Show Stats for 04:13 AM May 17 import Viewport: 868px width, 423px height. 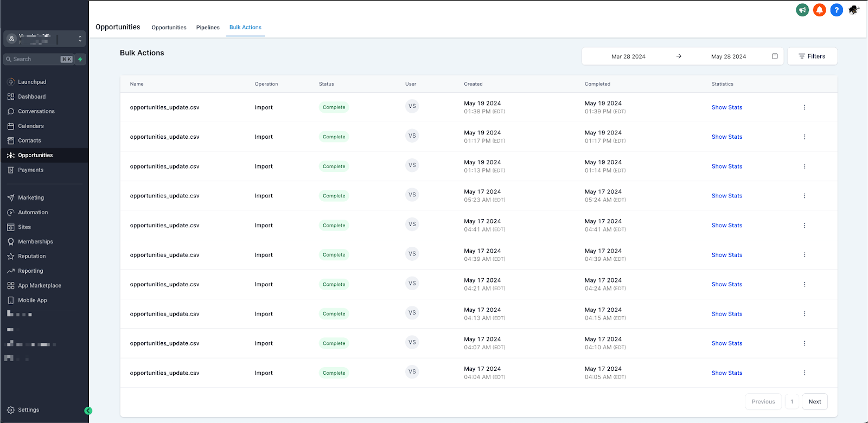pyautogui.click(x=727, y=314)
